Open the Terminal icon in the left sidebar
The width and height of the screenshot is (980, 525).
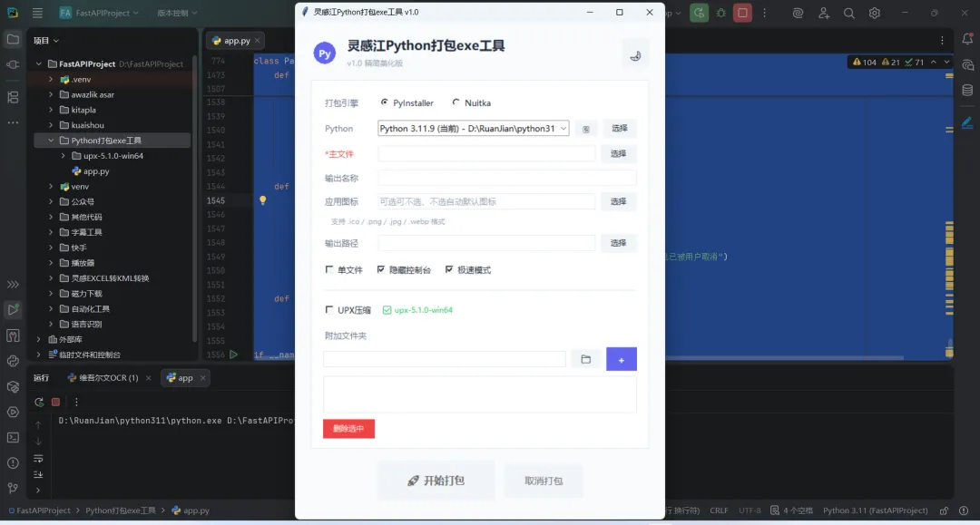(x=13, y=438)
